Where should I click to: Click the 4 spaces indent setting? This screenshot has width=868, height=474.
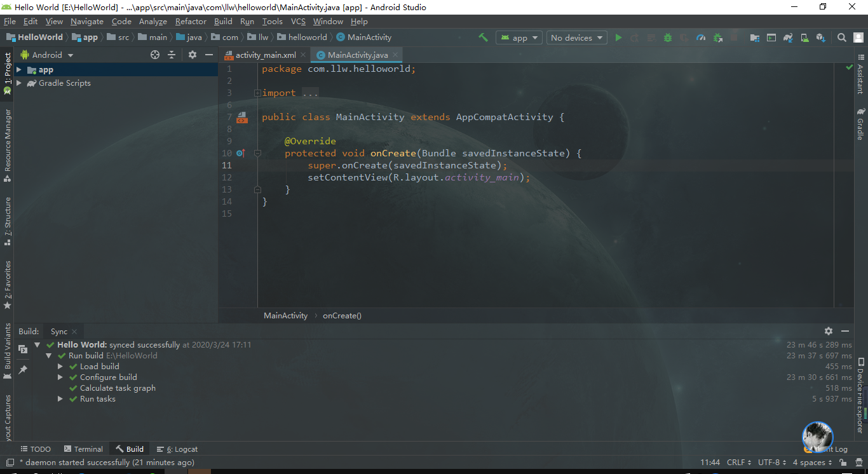tap(813, 463)
